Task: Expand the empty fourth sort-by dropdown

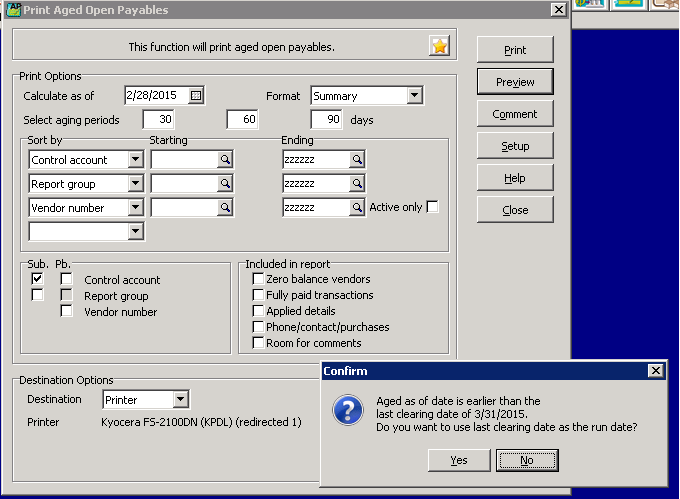Action: [x=135, y=232]
